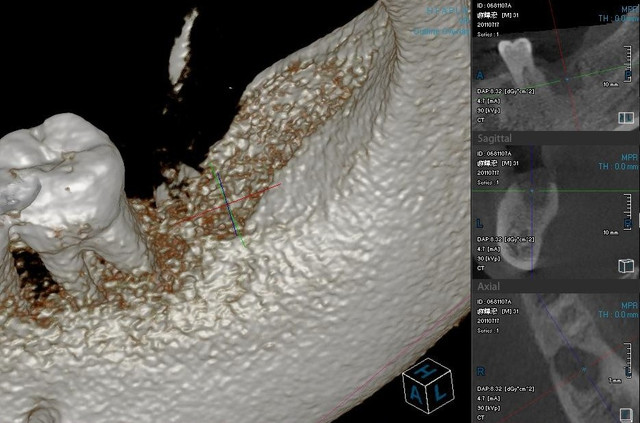Screen dimensions: 640x423
Task: Click the '4.7 [mA]' text in the top pane
Action: click(x=489, y=101)
